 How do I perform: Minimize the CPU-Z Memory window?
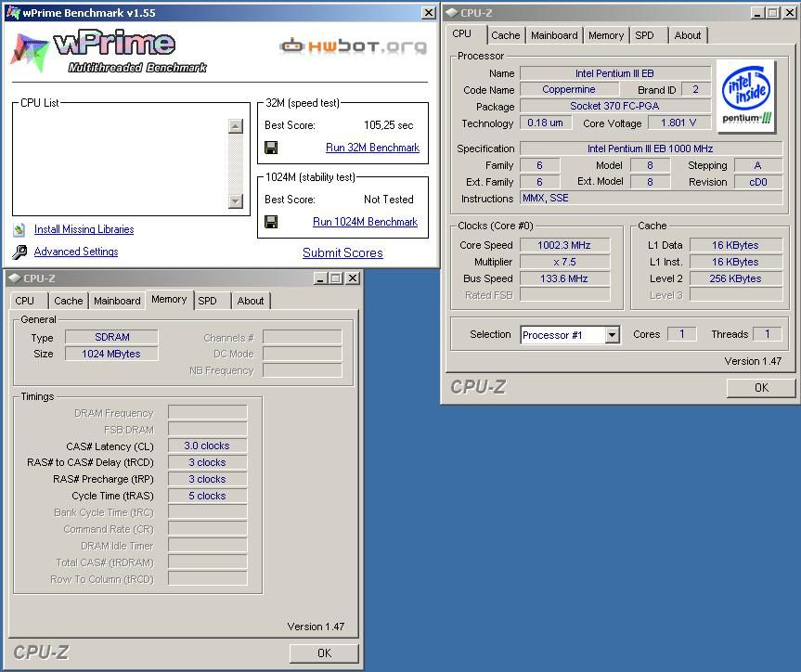(320, 278)
